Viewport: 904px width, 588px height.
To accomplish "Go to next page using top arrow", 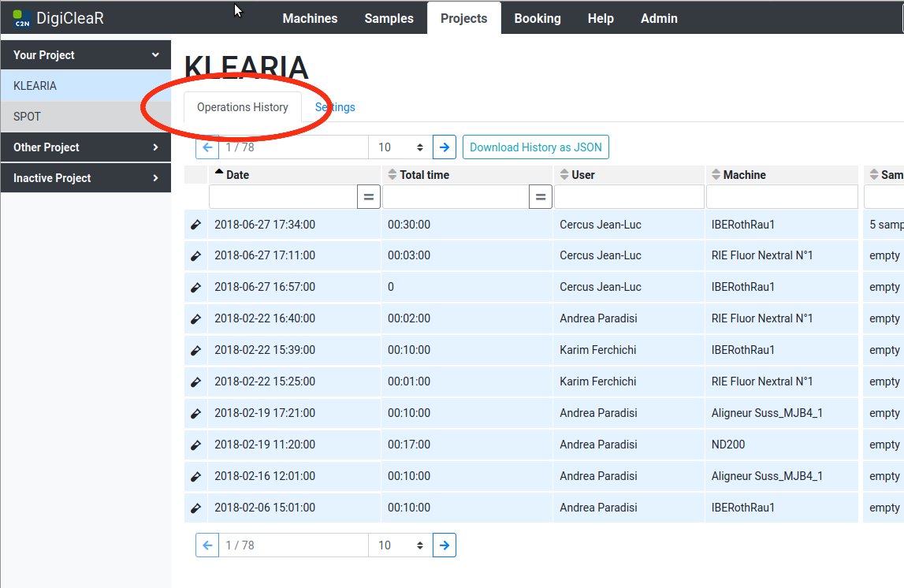I will (445, 147).
